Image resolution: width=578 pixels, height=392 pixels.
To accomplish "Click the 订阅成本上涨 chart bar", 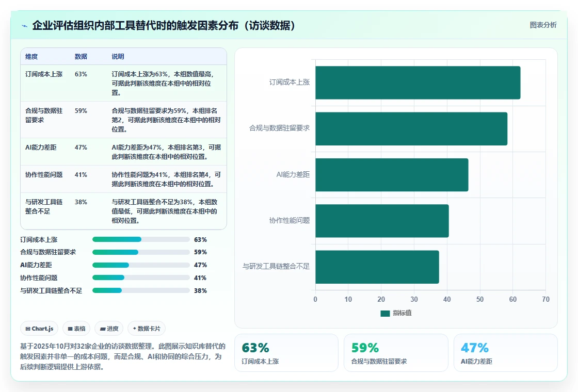I will coord(418,83).
